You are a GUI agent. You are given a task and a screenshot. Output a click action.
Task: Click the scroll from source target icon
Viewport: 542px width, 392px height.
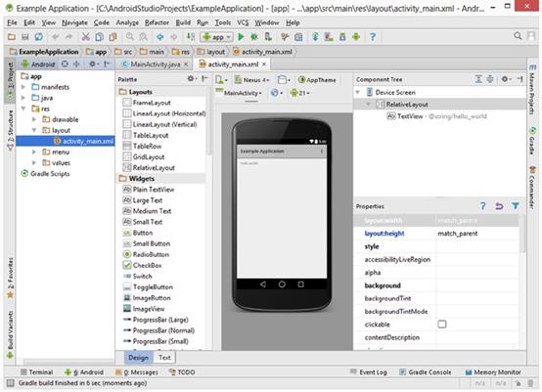tap(65, 64)
